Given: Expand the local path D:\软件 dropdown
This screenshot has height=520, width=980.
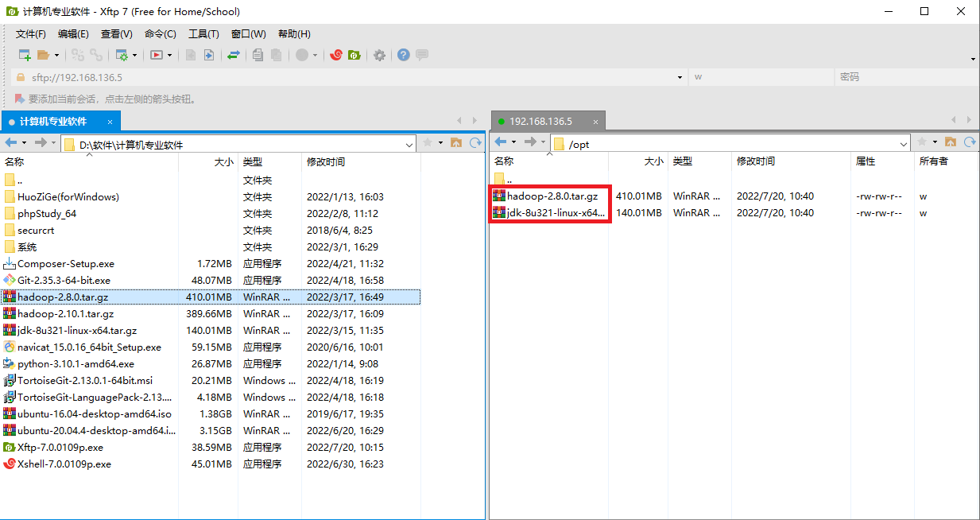Looking at the screenshot, I should pos(409,144).
